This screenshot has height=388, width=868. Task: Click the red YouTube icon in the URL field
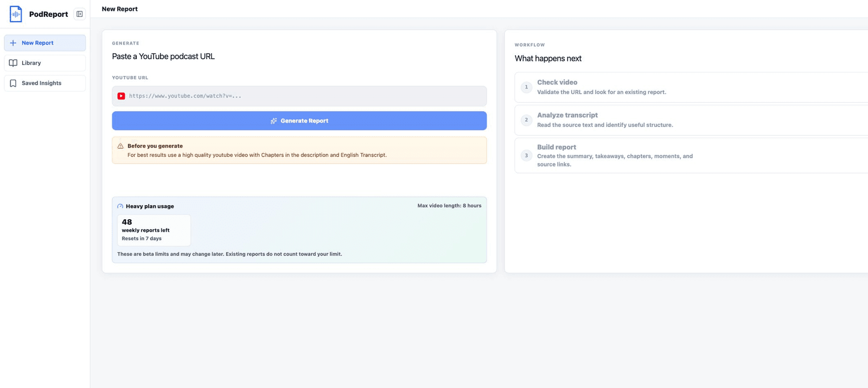coord(121,96)
